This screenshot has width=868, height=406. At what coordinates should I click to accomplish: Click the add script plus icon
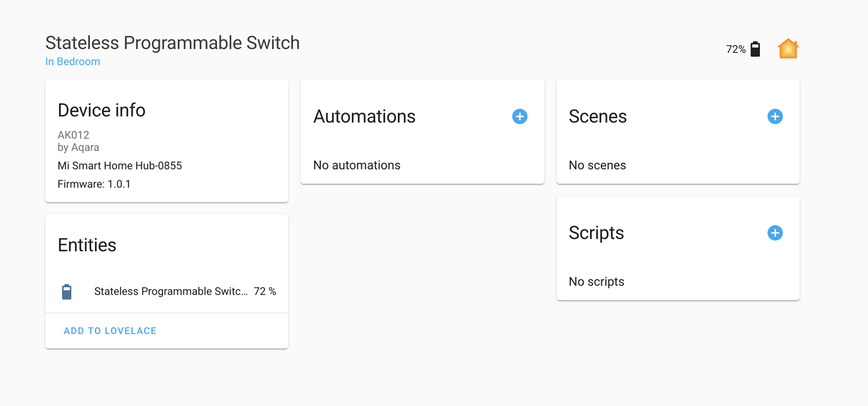coord(775,233)
